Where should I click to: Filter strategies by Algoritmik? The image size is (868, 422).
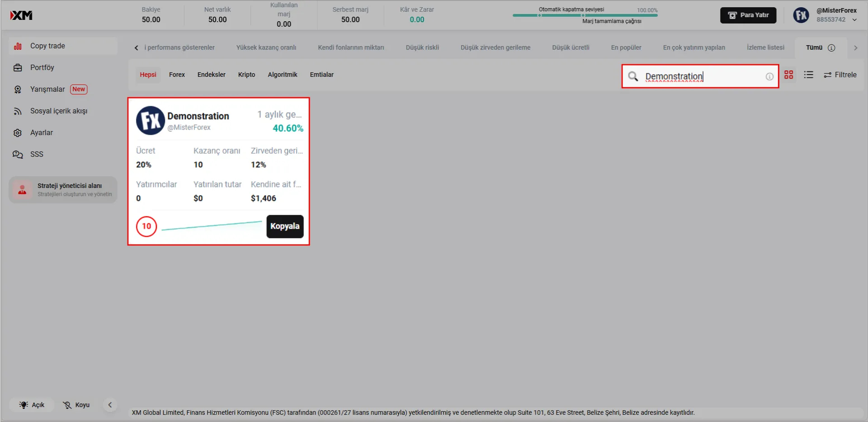283,75
